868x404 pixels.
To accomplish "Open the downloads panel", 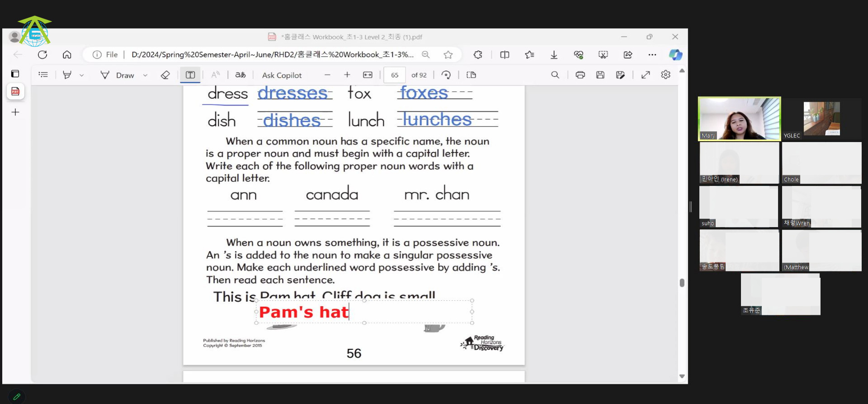I will click(554, 55).
